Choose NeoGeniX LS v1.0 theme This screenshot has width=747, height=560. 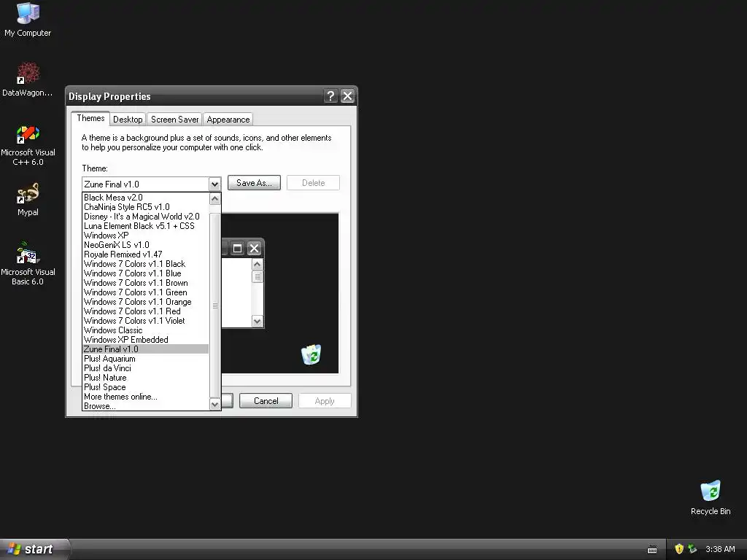[x=146, y=245]
